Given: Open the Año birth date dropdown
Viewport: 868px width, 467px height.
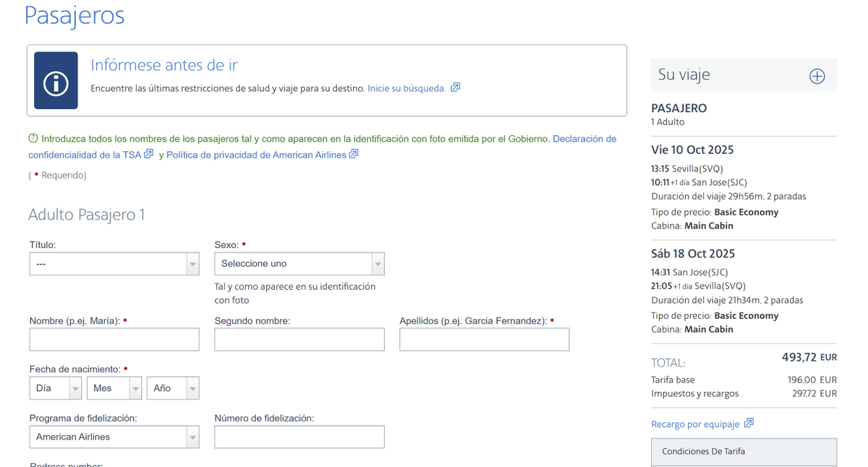Looking at the screenshot, I should coord(173,388).
